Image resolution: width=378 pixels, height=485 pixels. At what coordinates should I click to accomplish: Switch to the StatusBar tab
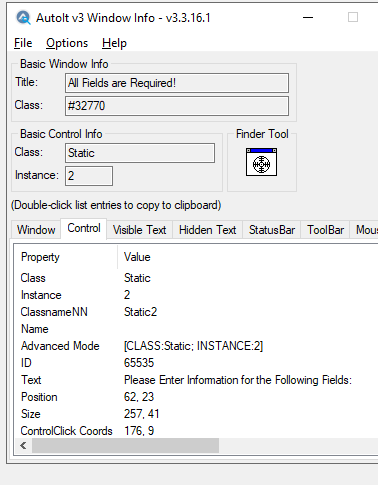coord(272,230)
